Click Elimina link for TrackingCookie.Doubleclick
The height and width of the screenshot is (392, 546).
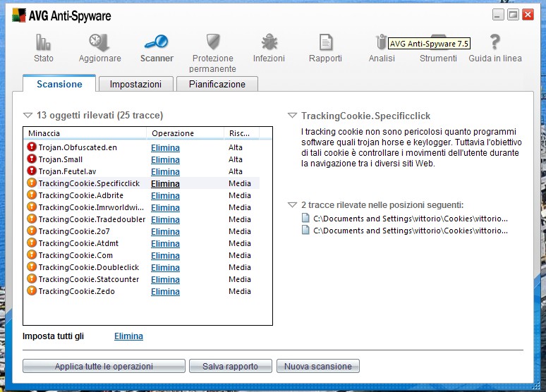165,268
